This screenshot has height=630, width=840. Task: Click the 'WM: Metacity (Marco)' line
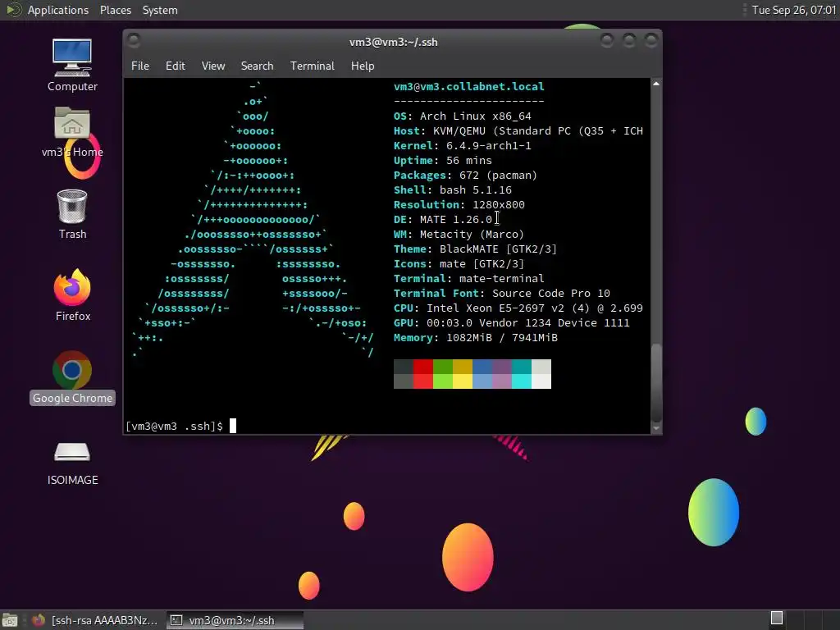pyautogui.click(x=459, y=234)
